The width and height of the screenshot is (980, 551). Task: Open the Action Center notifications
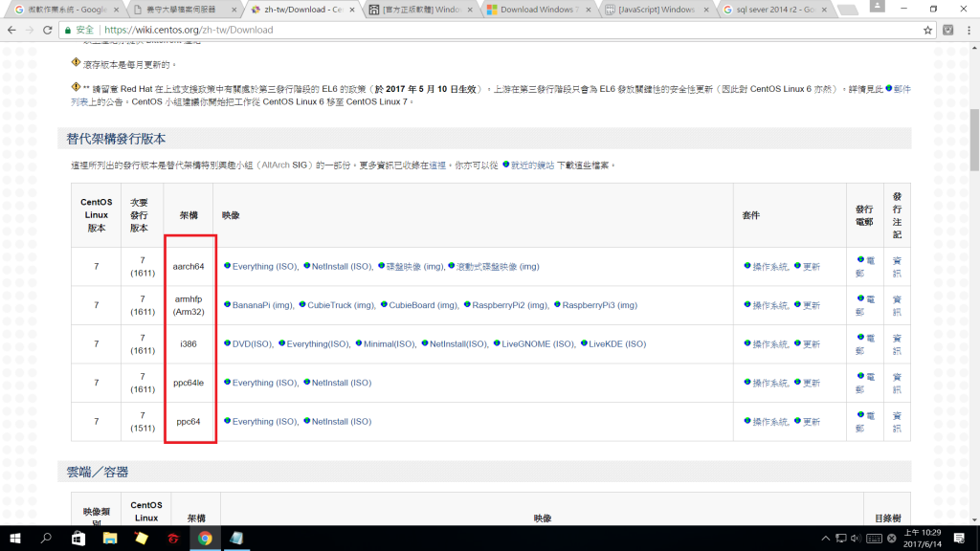(x=959, y=538)
